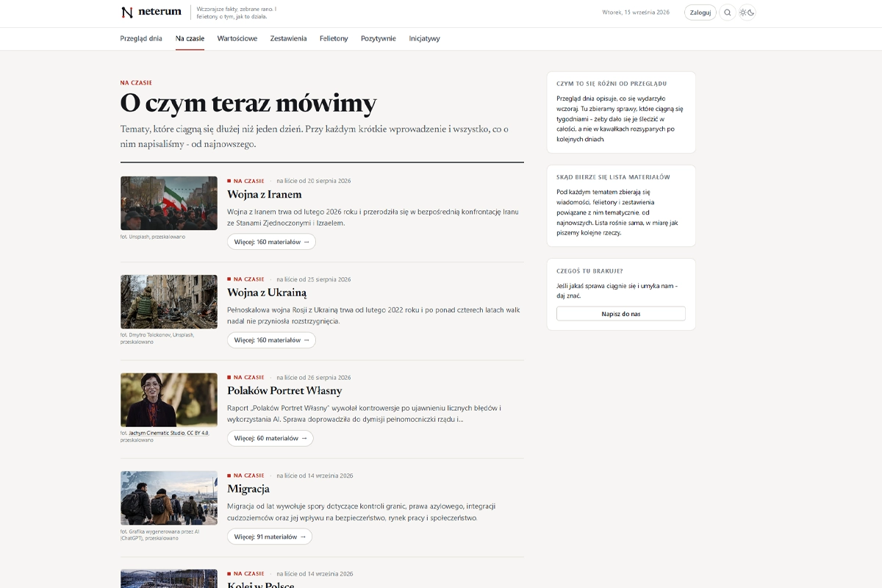
Task: Open the Polaków Portret Własny thumbnail image
Action: (169, 400)
